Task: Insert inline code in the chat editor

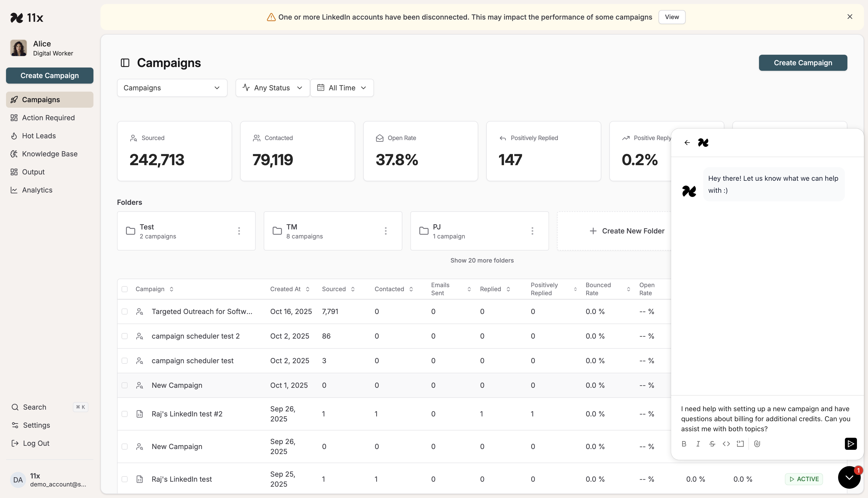Action: click(726, 444)
